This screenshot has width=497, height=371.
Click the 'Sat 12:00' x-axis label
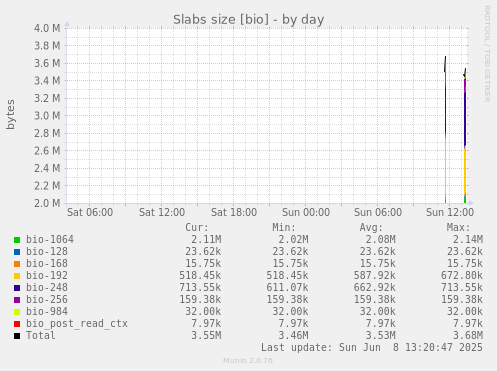pyautogui.click(x=162, y=212)
